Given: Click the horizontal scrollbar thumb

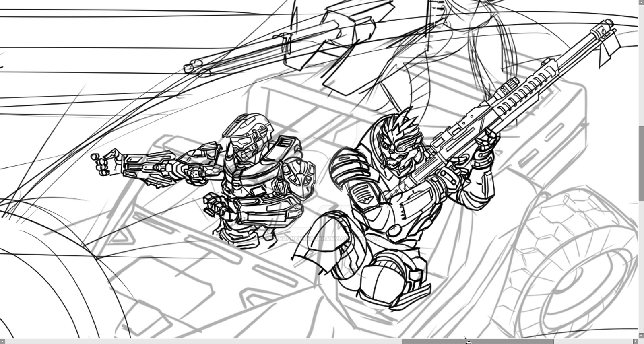Looking at the screenshot, I should 478,341.
